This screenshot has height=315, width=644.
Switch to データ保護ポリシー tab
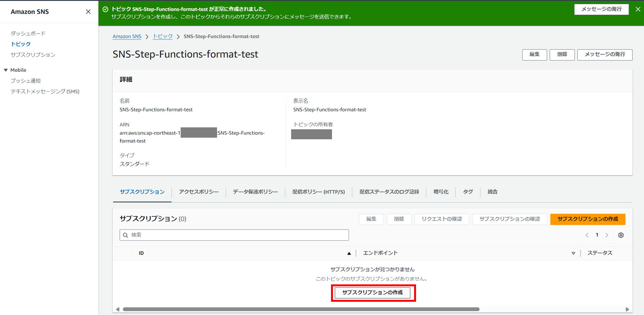255,192
